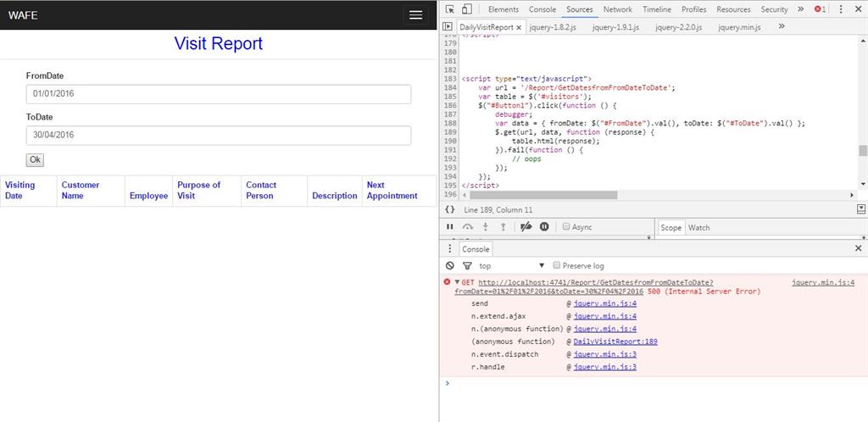
Task: Enable the Preserve log checkbox
Action: pos(558,265)
